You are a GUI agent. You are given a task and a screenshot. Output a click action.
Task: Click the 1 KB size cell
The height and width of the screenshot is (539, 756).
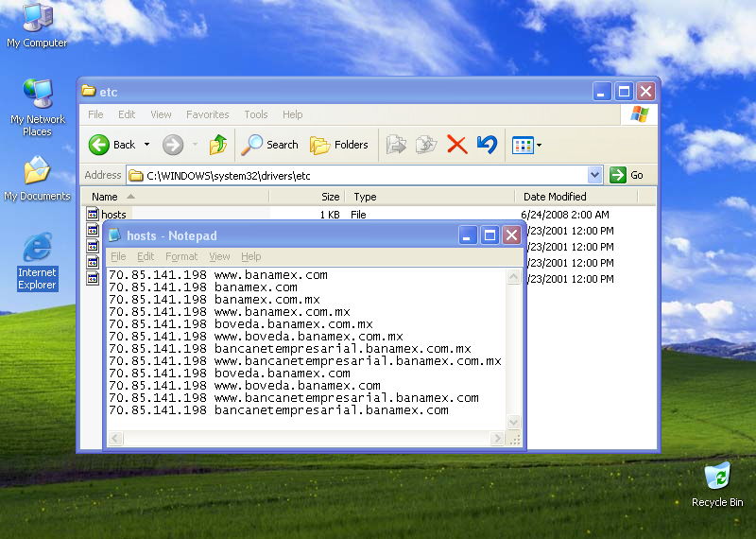[x=330, y=215]
